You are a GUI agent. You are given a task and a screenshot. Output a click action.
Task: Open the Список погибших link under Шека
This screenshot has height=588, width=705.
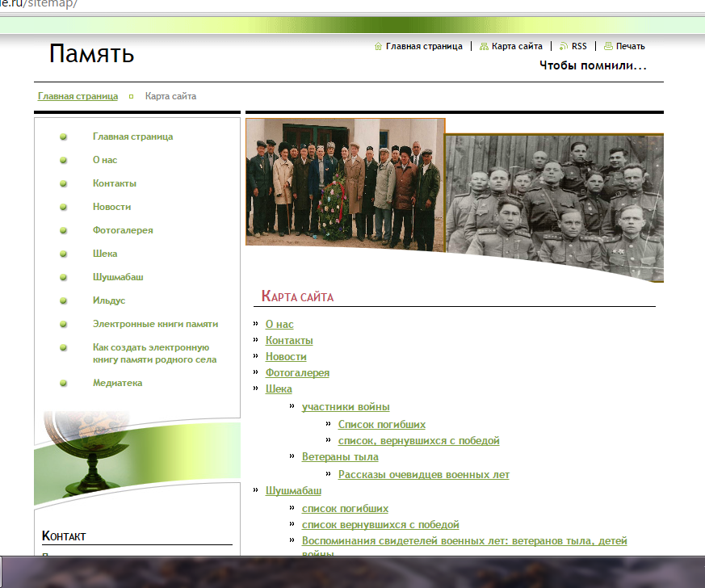381,424
